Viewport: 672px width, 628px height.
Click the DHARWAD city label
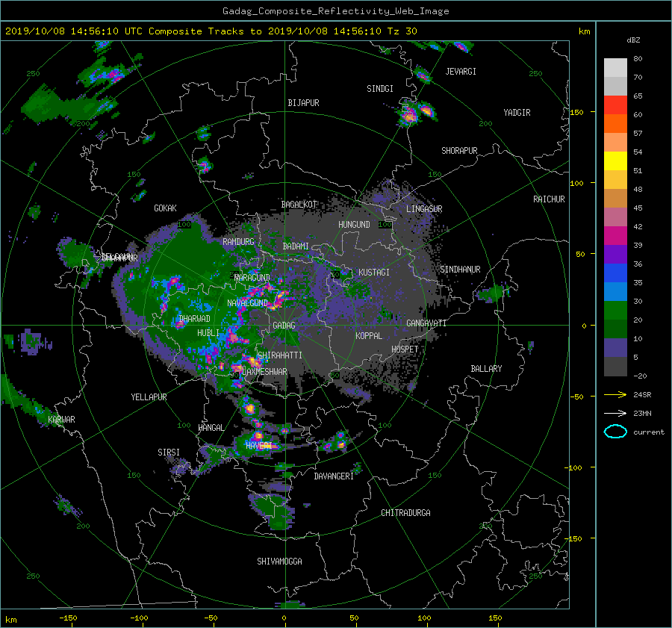click(195, 319)
